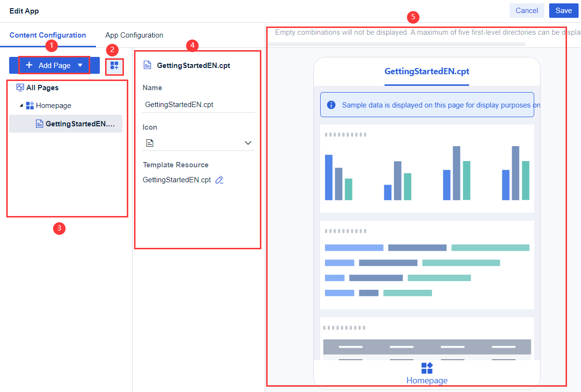Click the file icon in detail panel header
The height and width of the screenshot is (392, 581).
[148, 65]
